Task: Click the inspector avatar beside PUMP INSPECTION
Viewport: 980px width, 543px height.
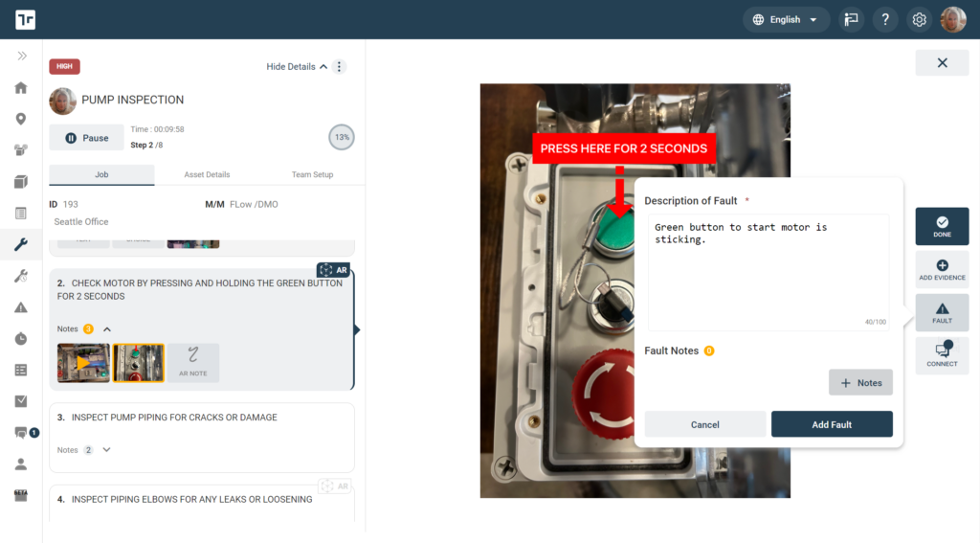Action: tap(62, 101)
